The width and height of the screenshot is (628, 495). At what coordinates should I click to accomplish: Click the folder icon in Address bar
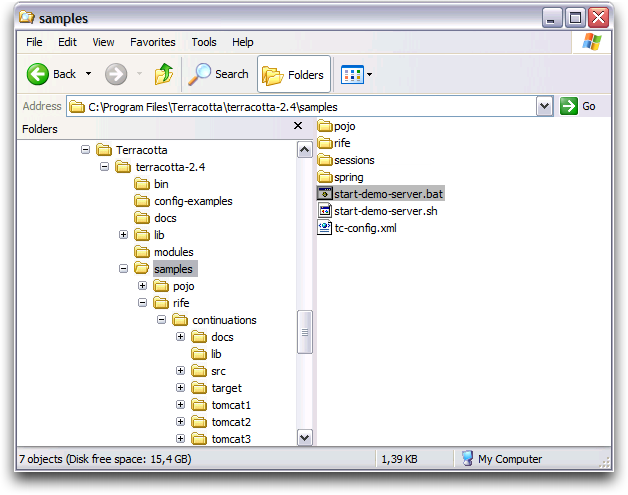click(x=77, y=107)
